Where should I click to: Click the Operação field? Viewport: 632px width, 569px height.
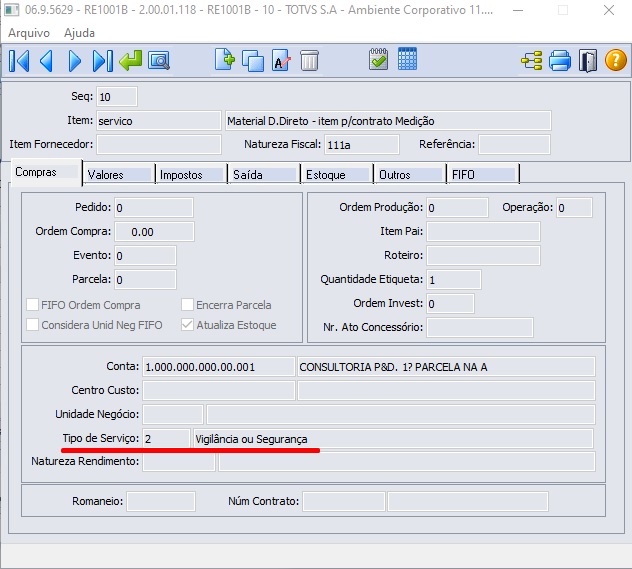(574, 208)
